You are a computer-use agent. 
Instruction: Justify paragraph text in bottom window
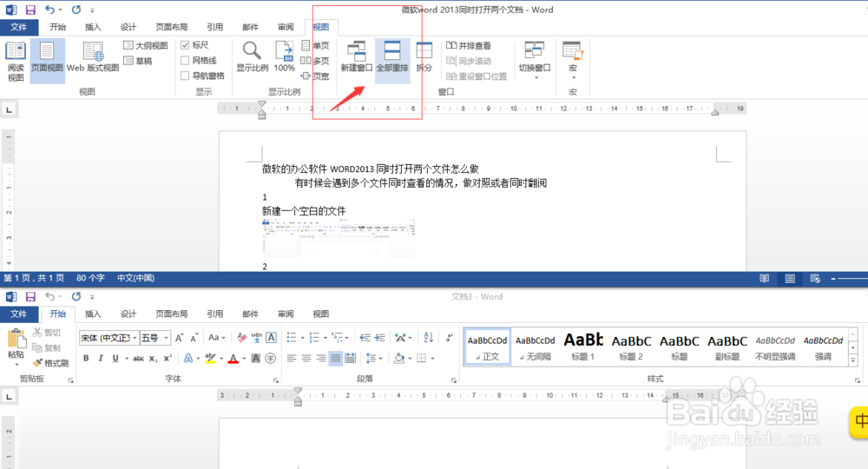click(335, 358)
